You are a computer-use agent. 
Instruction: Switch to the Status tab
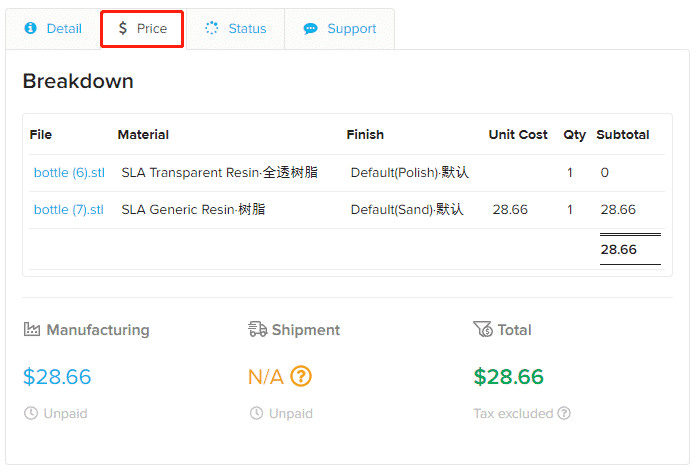point(236,29)
